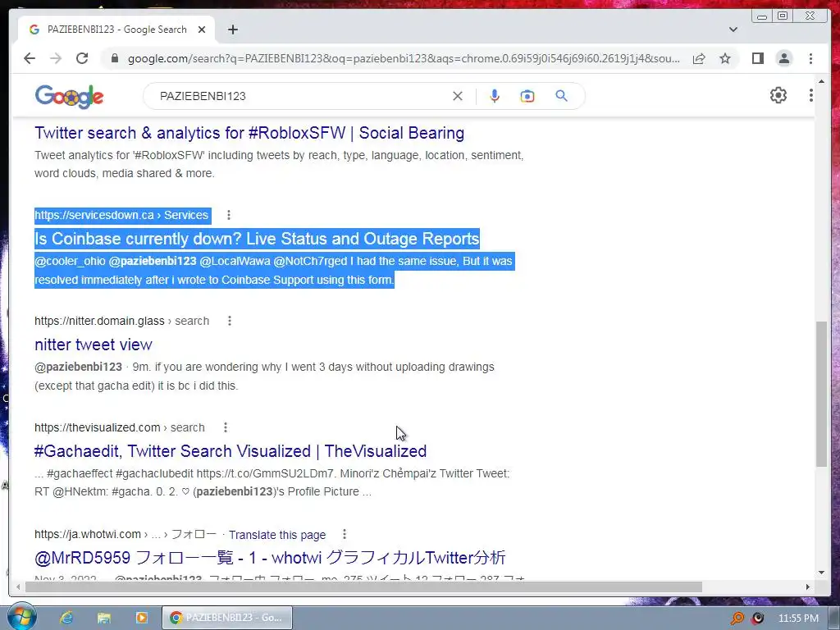Open #Gachaedit Twitter Search Visualized result

click(x=231, y=451)
